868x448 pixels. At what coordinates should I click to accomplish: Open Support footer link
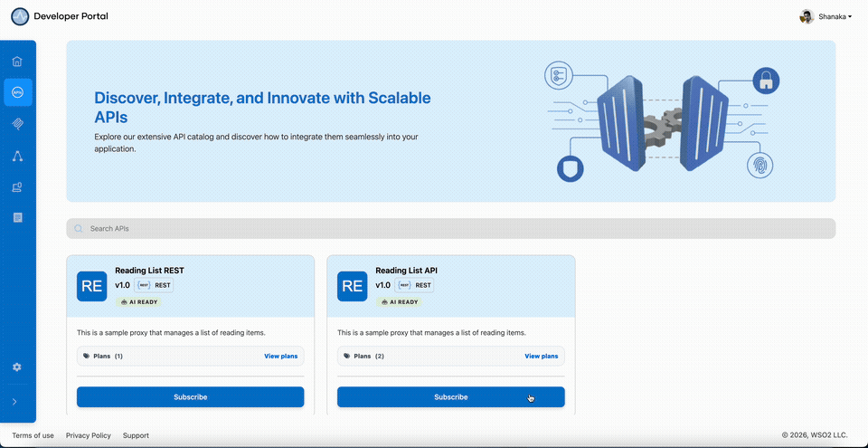[x=136, y=435]
